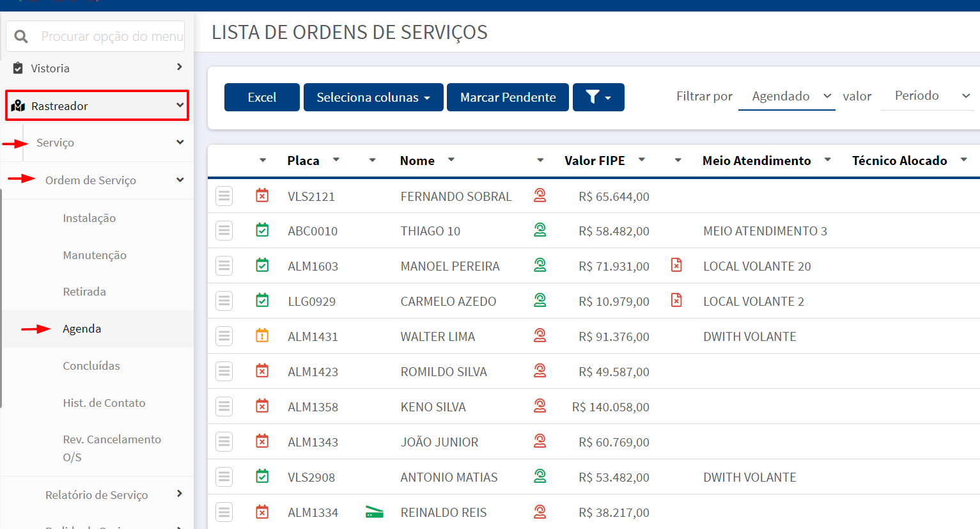Click red calendar status icon for ALM1423
This screenshot has width=980, height=529.
262,371
